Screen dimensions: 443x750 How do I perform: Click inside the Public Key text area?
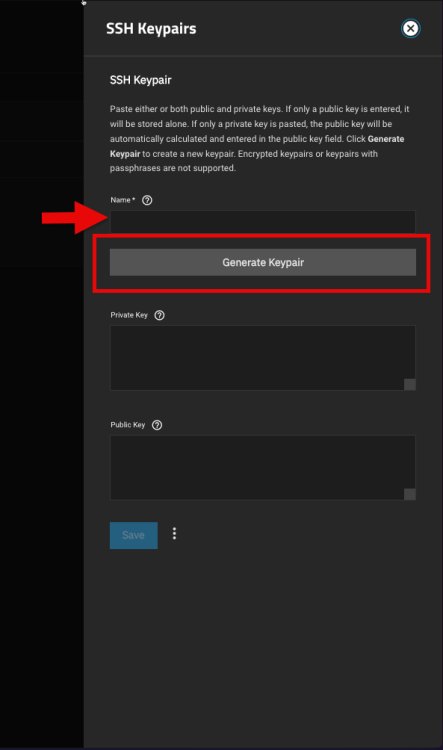pos(263,467)
